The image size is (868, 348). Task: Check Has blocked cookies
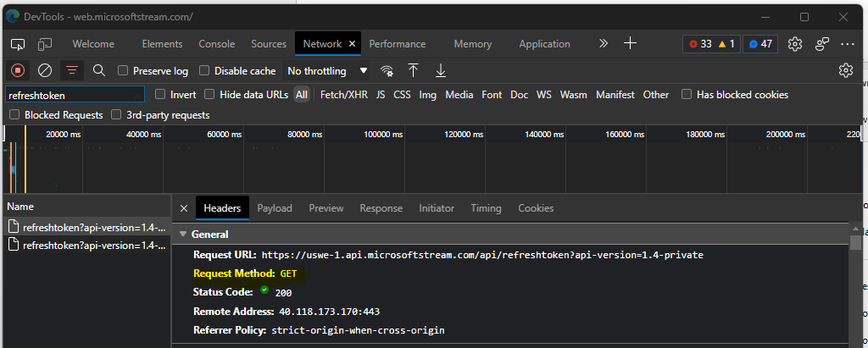pos(687,94)
